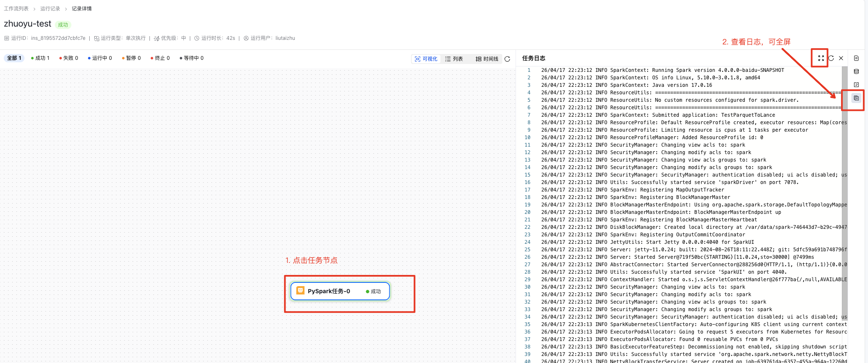This screenshot has width=868, height=363.
Task: Click the 任务日志 panel title
Action: click(x=534, y=58)
